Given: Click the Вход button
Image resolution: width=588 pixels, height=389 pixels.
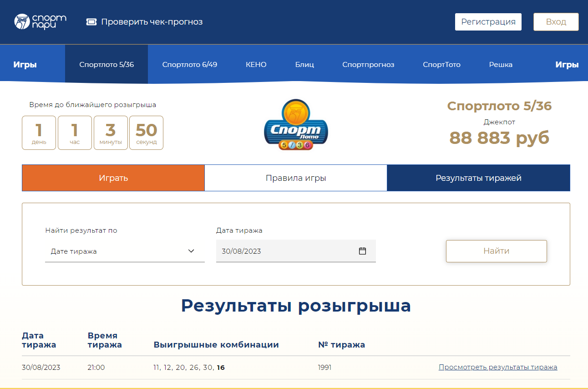Looking at the screenshot, I should point(556,22).
